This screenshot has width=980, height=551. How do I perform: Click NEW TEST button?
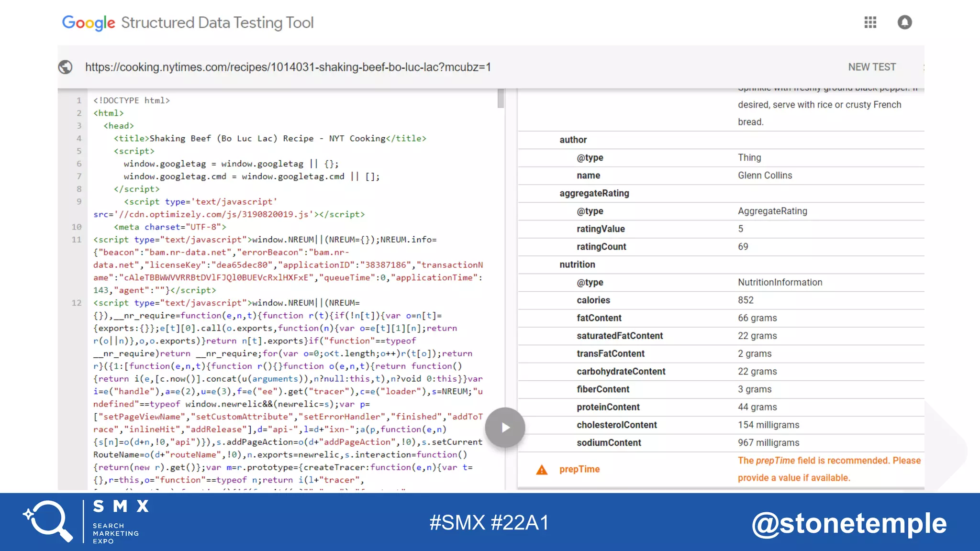[x=872, y=67]
